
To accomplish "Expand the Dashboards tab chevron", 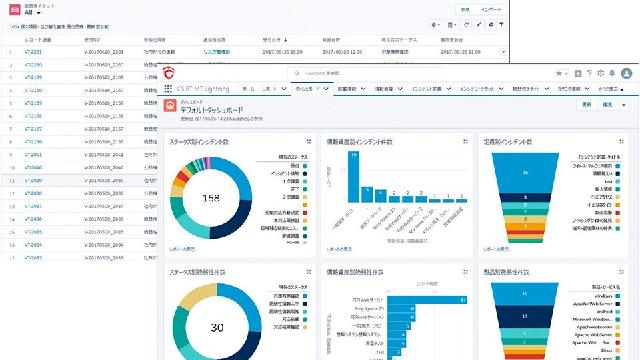I will point(326,89).
